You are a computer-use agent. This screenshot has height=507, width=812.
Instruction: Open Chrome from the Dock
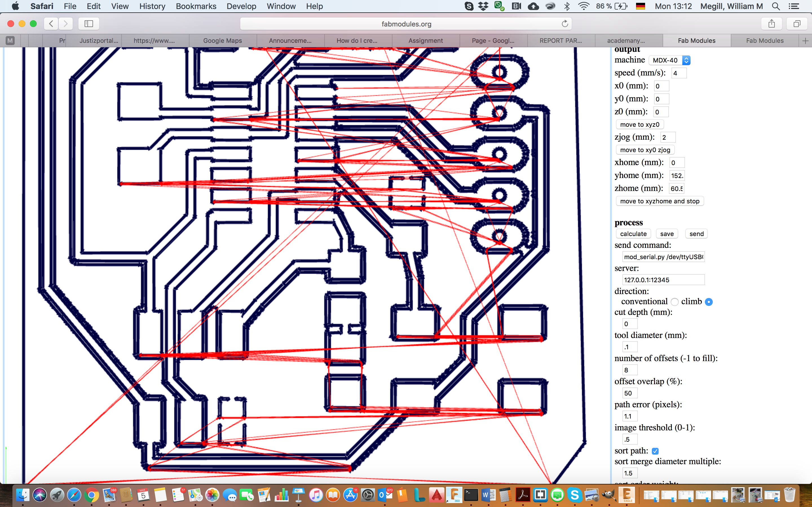[x=91, y=495]
